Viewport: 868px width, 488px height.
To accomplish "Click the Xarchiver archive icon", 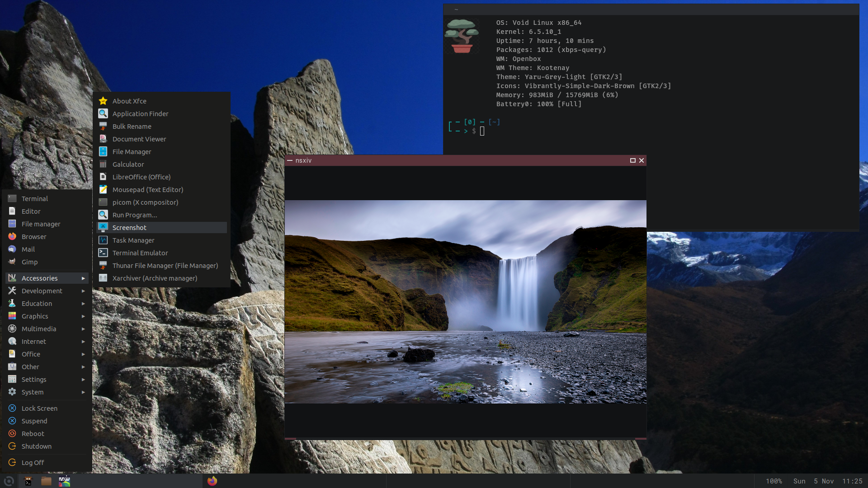I will click(103, 278).
